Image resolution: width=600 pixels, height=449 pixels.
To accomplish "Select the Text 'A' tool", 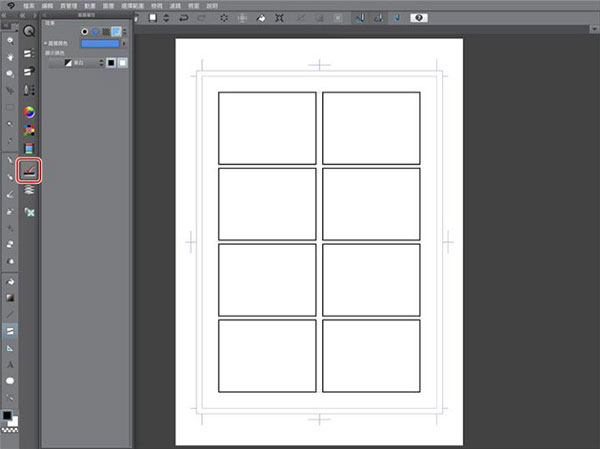I will point(10,364).
